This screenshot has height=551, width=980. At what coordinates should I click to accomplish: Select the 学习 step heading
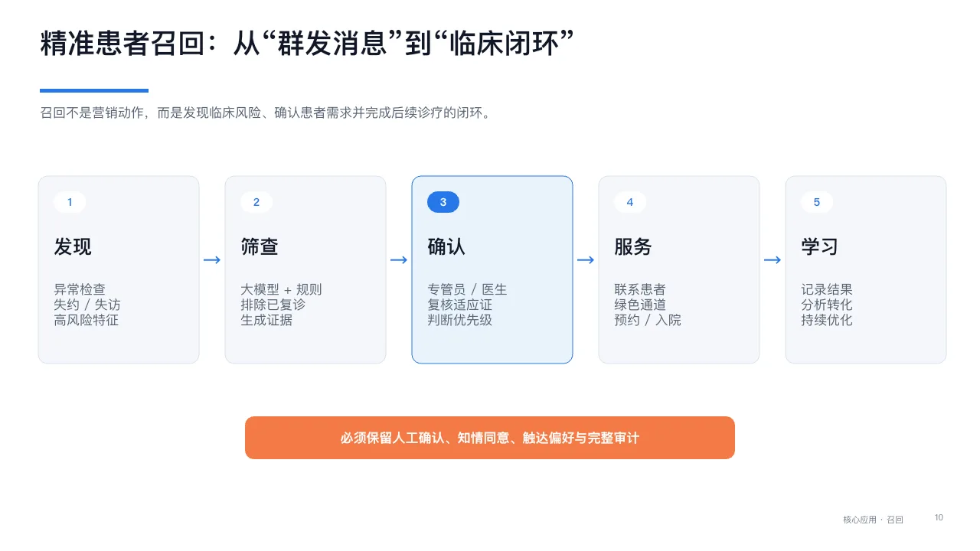tap(820, 246)
